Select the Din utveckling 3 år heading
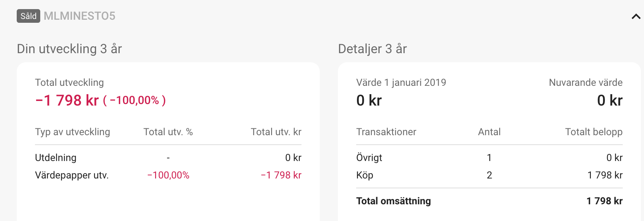 pos(69,49)
